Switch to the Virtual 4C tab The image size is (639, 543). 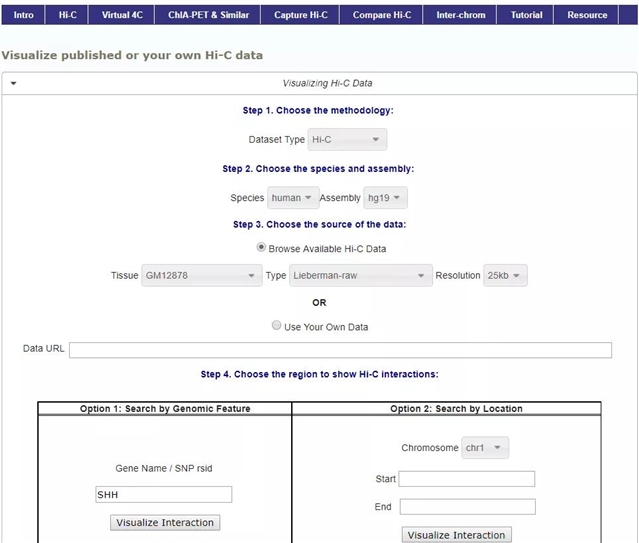122,15
